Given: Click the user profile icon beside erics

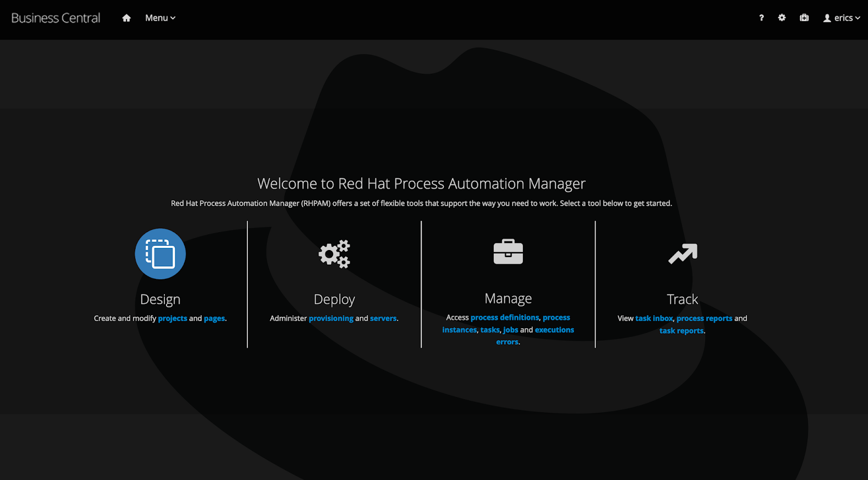Looking at the screenshot, I should [x=827, y=18].
